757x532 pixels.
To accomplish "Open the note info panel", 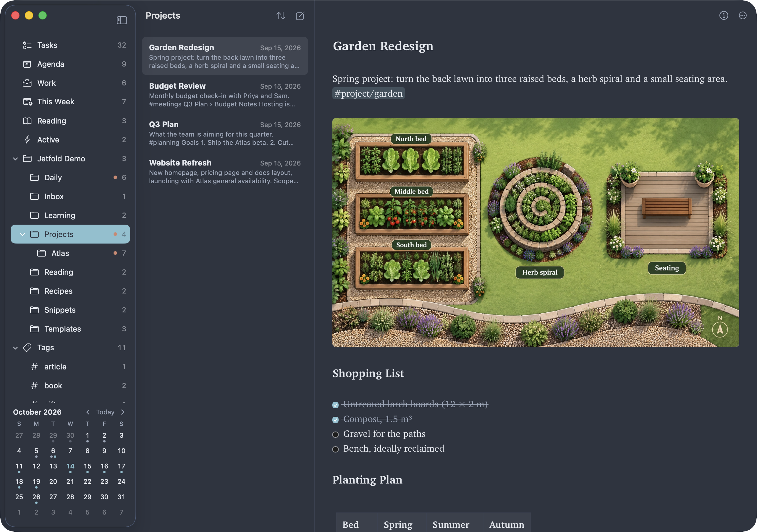I will pyautogui.click(x=724, y=15).
